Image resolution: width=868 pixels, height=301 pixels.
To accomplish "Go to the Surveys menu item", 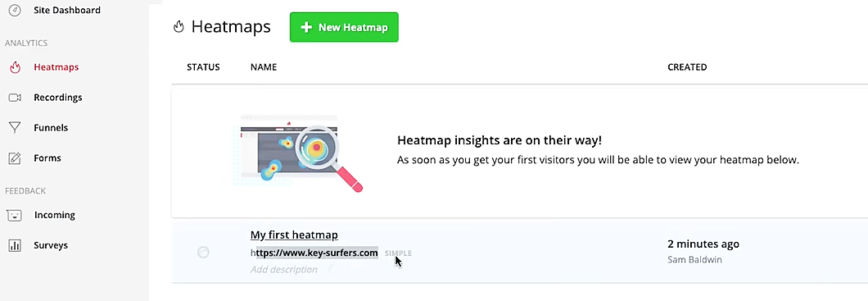I will 51,245.
